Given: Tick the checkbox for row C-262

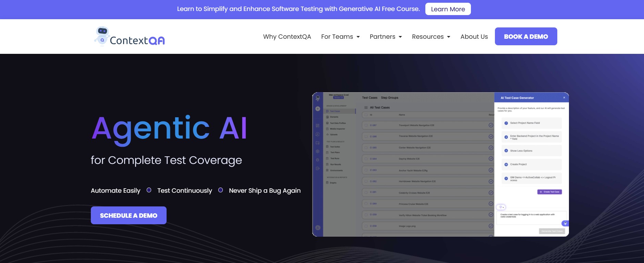Looking at the screenshot, I should pyautogui.click(x=366, y=181).
